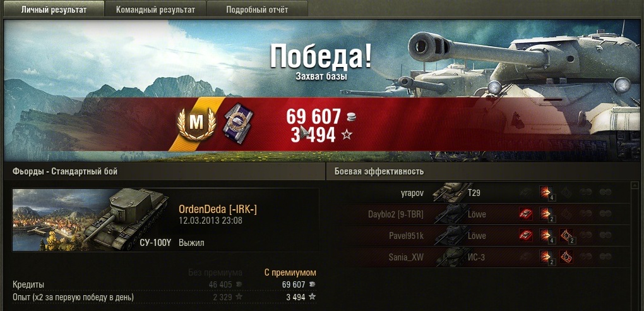Switch to the Командный результат tab
The width and height of the screenshot is (644, 311).
pos(155,9)
